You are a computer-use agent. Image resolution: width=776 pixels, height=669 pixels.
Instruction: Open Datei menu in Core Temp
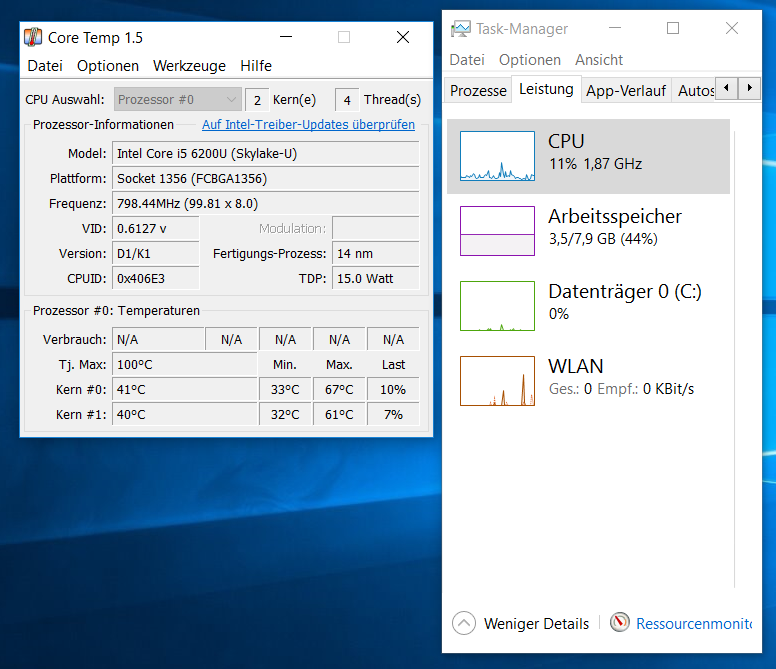coord(45,66)
